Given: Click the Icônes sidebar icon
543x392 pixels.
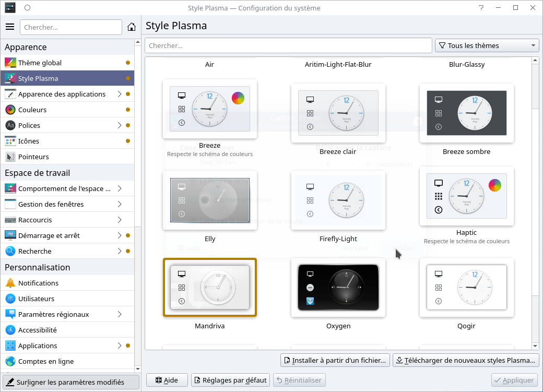Looking at the screenshot, I should [x=10, y=141].
